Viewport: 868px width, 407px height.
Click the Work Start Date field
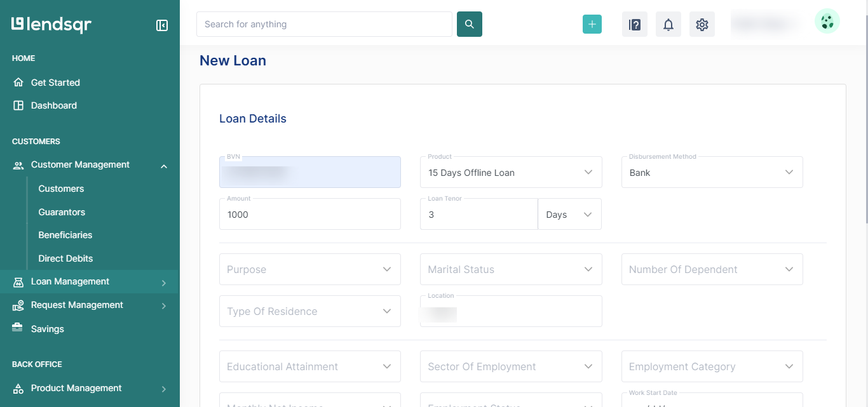point(712,400)
